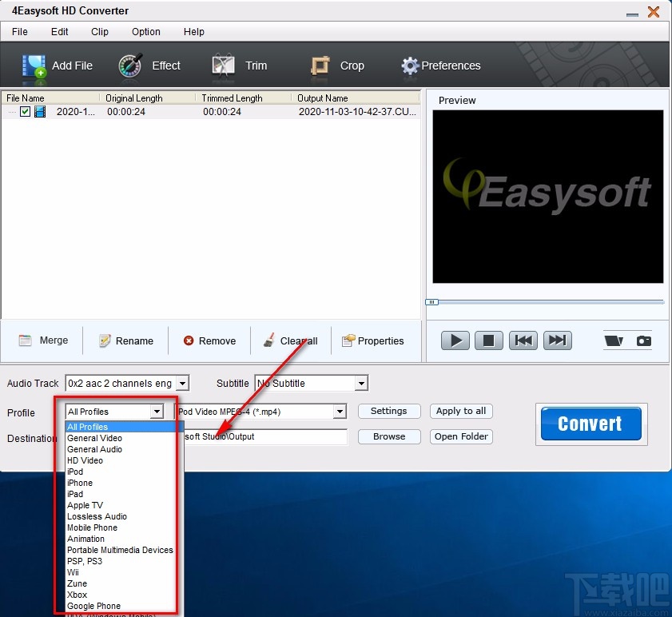The image size is (672, 617).
Task: Expand the Audio Track dropdown
Action: (181, 383)
